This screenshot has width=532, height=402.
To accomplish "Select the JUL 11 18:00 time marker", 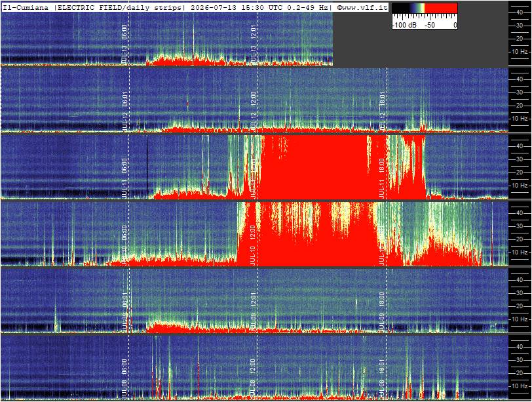I will click(382, 178).
